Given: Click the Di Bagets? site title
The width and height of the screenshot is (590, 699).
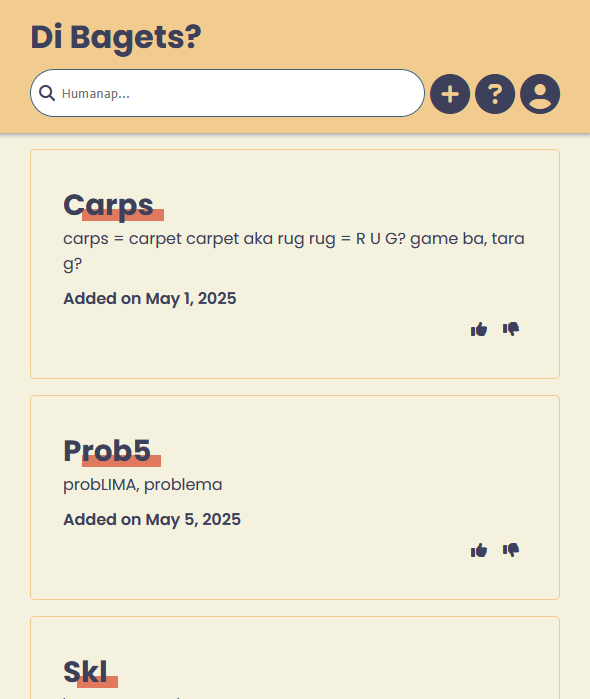Looking at the screenshot, I should (116, 37).
